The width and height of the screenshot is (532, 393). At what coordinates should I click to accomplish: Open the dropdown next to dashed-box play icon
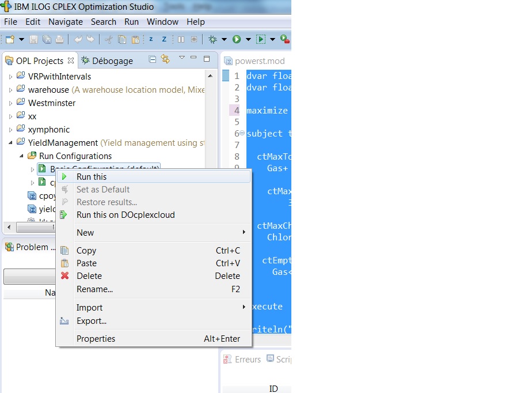click(x=272, y=39)
